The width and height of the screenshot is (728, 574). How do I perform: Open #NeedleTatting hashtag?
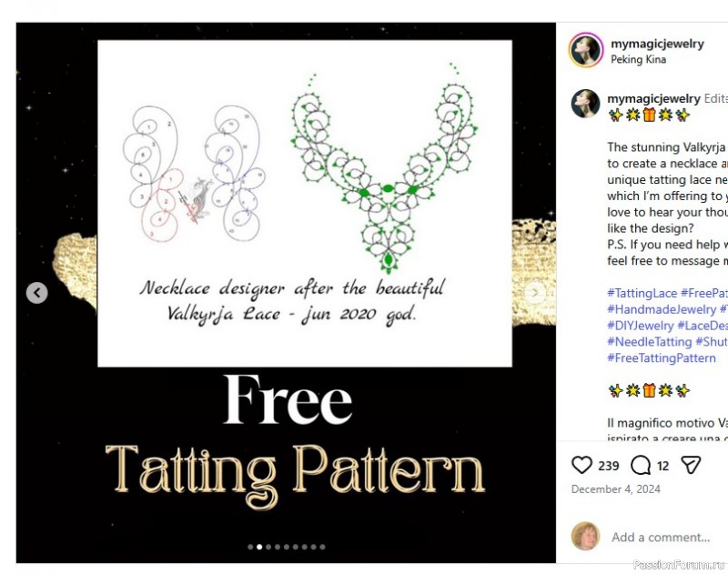coord(649,342)
